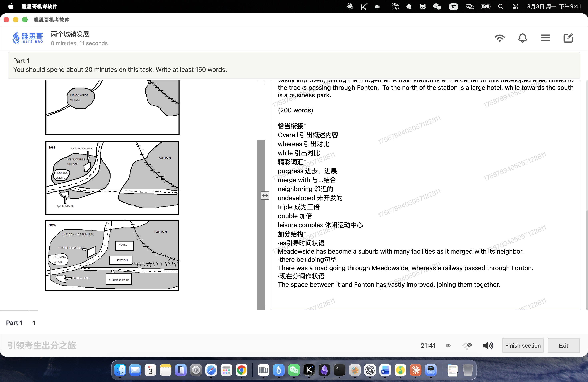
Task: Click the disconnected Wi-Fi icon in footer
Action: pos(467,346)
